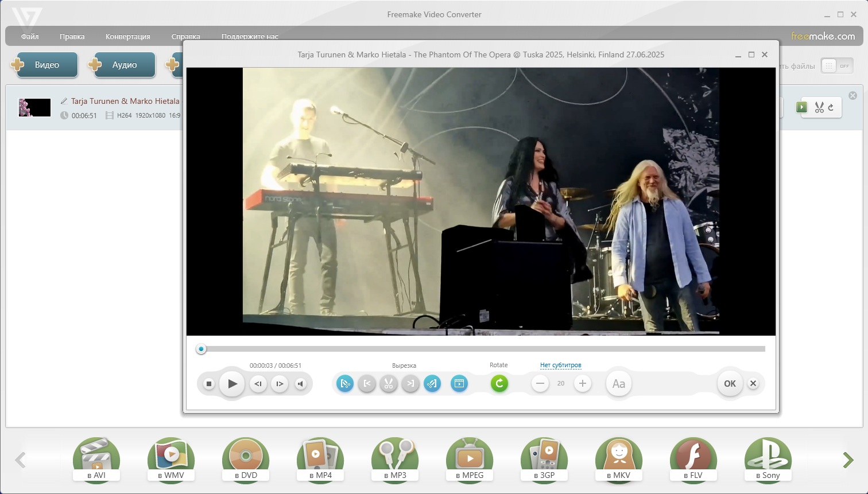Click the blue scene preview clapperboard icon
Screen dimensions: 868x494
(x=459, y=383)
